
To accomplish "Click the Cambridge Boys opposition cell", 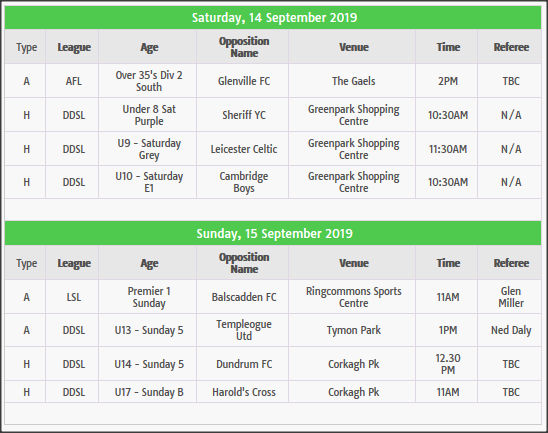I will tap(244, 182).
